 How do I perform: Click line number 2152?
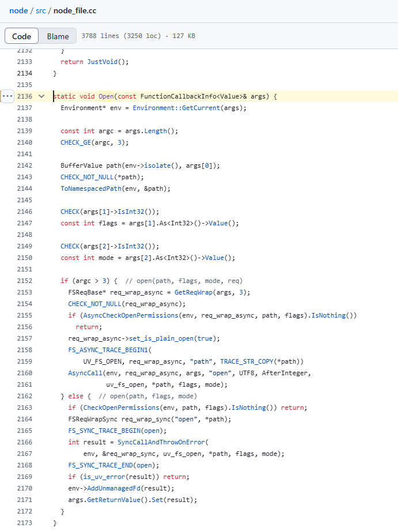pos(25,281)
